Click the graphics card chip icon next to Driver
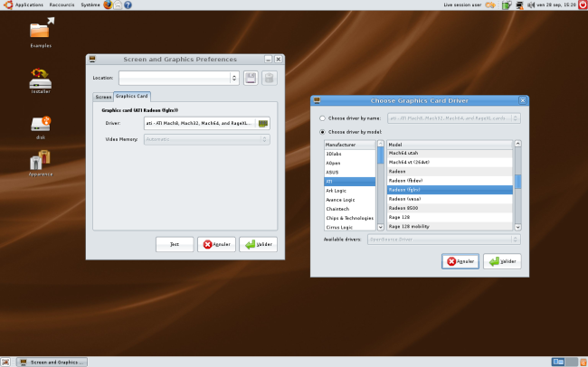This screenshot has width=588, height=367. pos(263,123)
